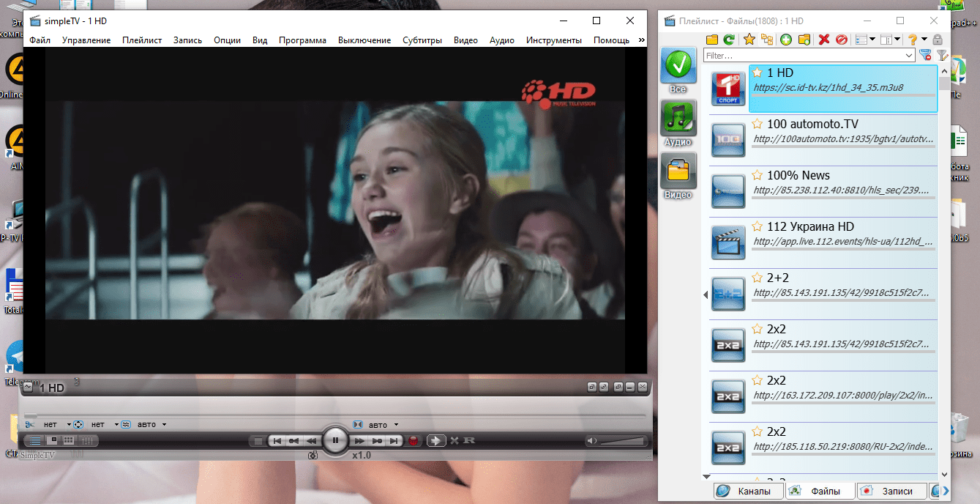
Task: Open the Инструменты menu
Action: click(x=554, y=40)
